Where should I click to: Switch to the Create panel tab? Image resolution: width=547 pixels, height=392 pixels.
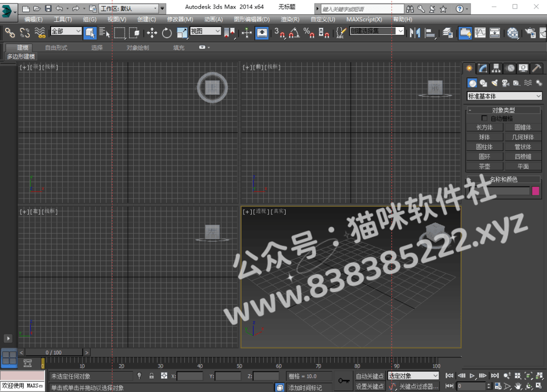pos(469,68)
